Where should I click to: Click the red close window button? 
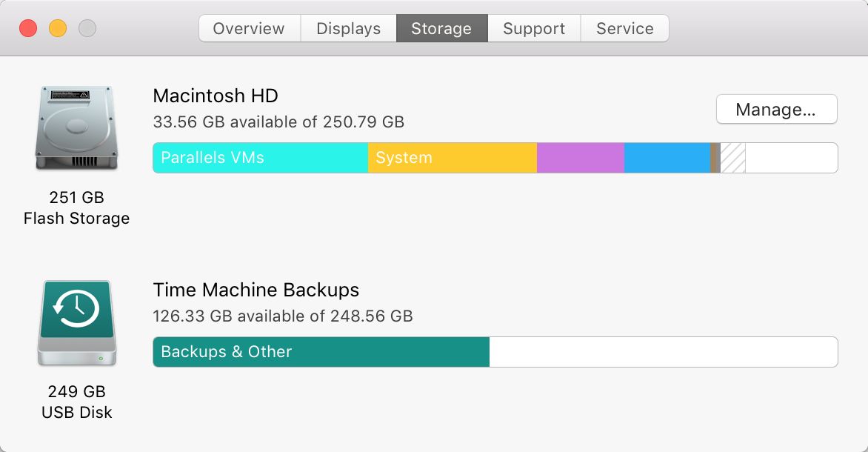[28, 28]
